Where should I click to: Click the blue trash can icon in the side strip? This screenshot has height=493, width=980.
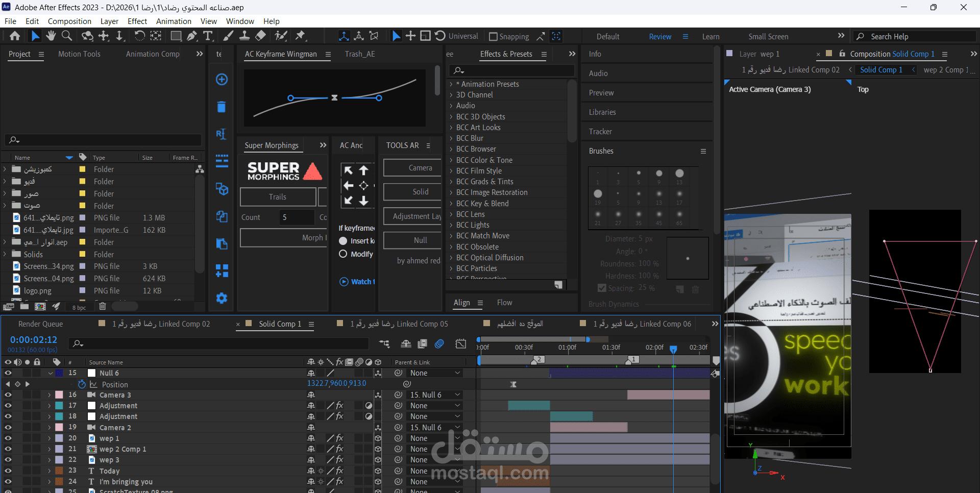[222, 107]
